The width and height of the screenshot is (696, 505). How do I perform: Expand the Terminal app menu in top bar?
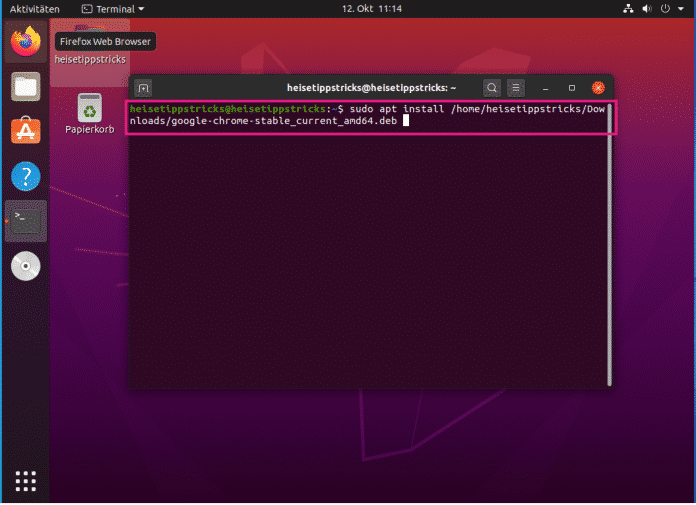click(x=113, y=9)
